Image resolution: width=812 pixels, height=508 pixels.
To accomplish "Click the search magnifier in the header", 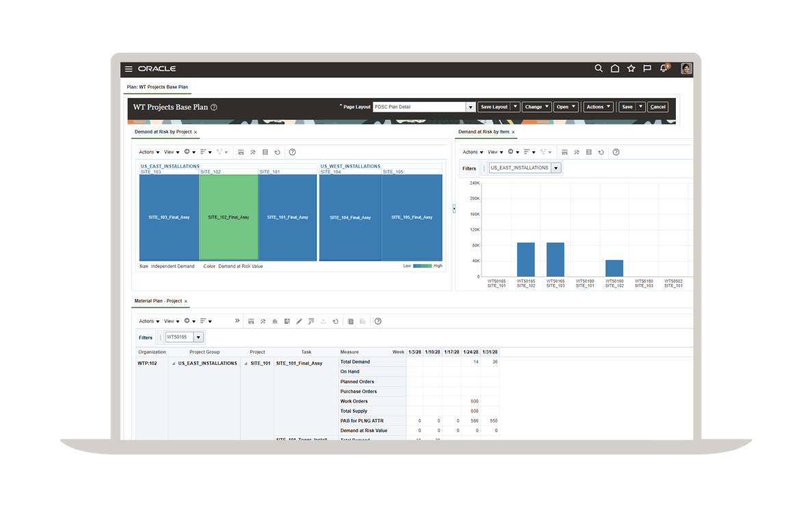I will [599, 68].
